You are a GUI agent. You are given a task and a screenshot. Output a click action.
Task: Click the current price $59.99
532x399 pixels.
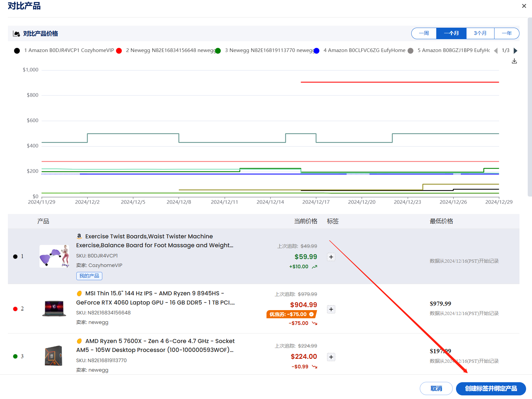[306, 257]
